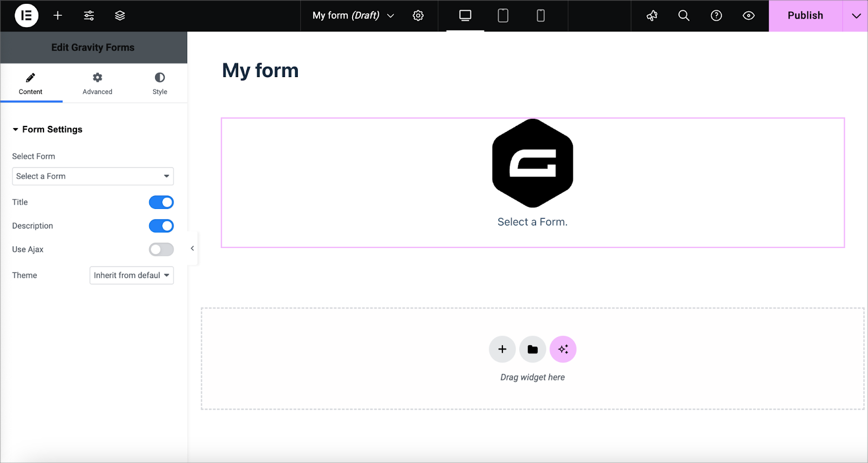The width and height of the screenshot is (868, 463).
Task: Open the Style tab
Action: [159, 84]
